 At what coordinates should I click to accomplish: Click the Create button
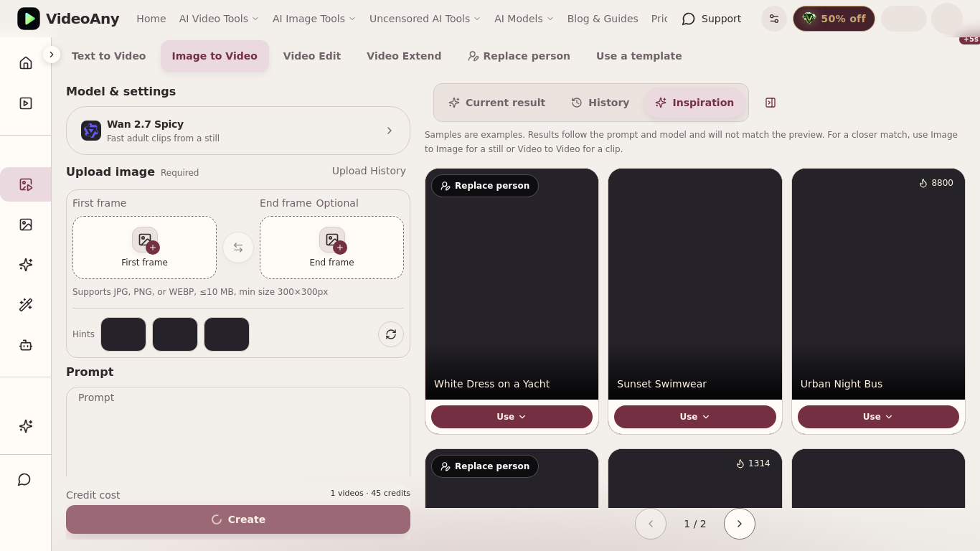(238, 519)
